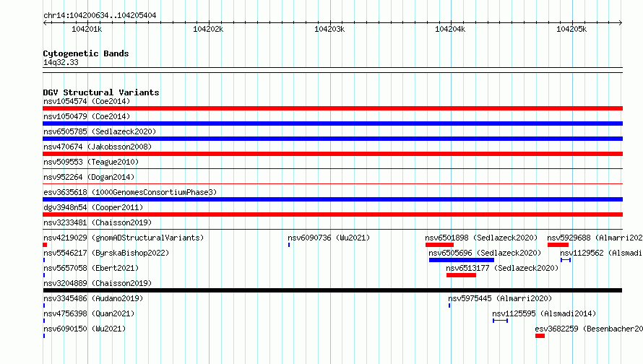Click the Cytogenetic Bands track title
643x364 pixels.
86,53
